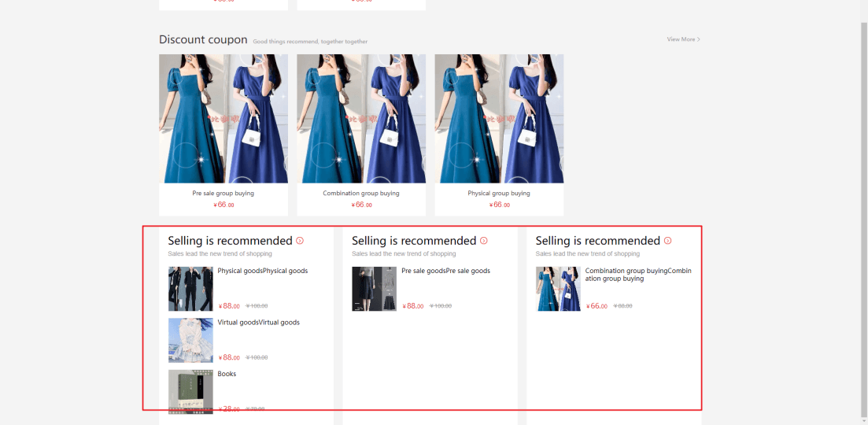The height and width of the screenshot is (425, 868).
Task: Click Books product title
Action: pos(227,374)
